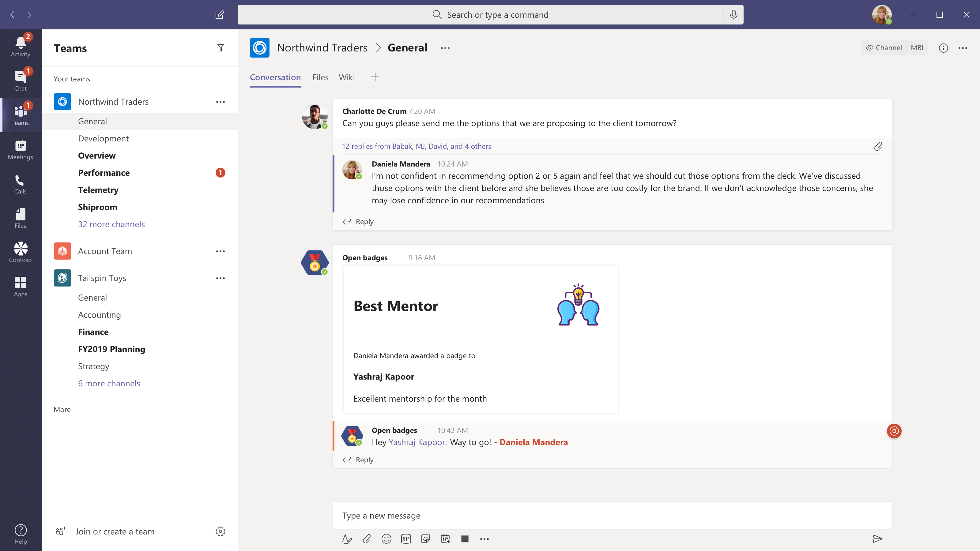Image resolution: width=980 pixels, height=551 pixels.
Task: Open more options for Account Team
Action: 221,251
